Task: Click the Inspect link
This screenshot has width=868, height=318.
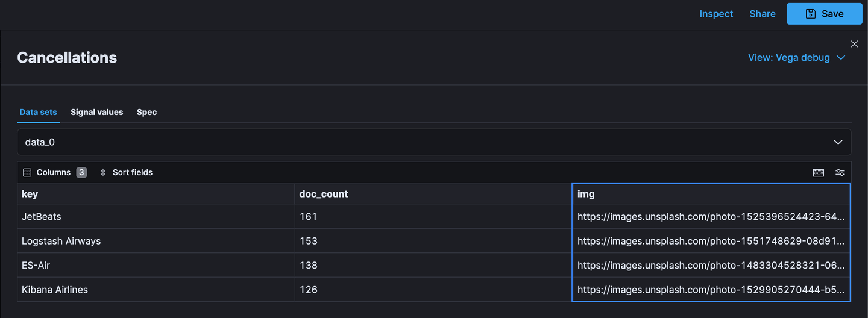Action: 716,14
